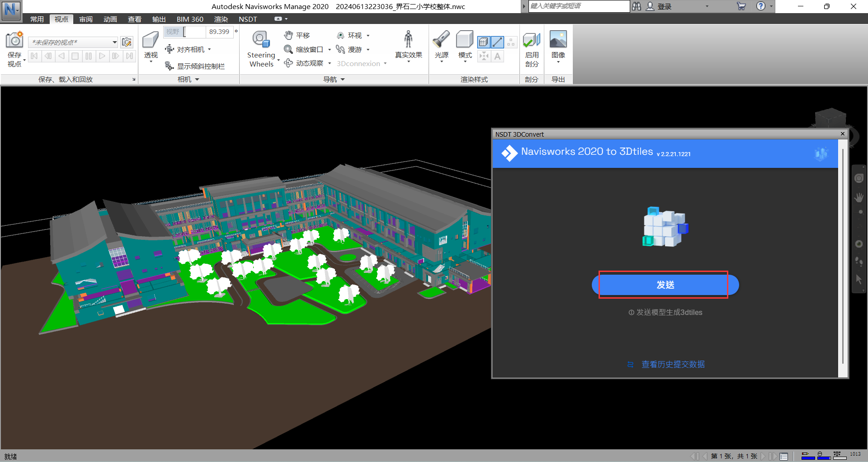This screenshot has width=868, height=462.
Task: Switch to the Output (输出) ribbon tab
Action: click(x=159, y=19)
